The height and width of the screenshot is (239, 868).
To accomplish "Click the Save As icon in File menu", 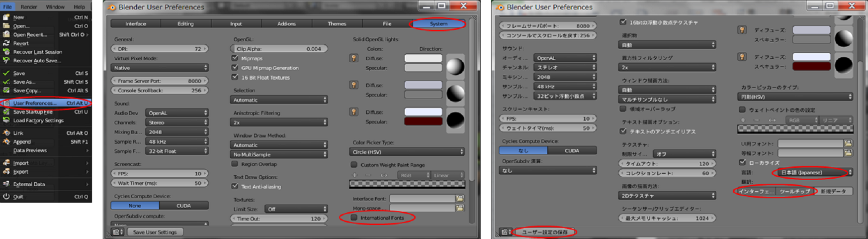I will coord(6,82).
